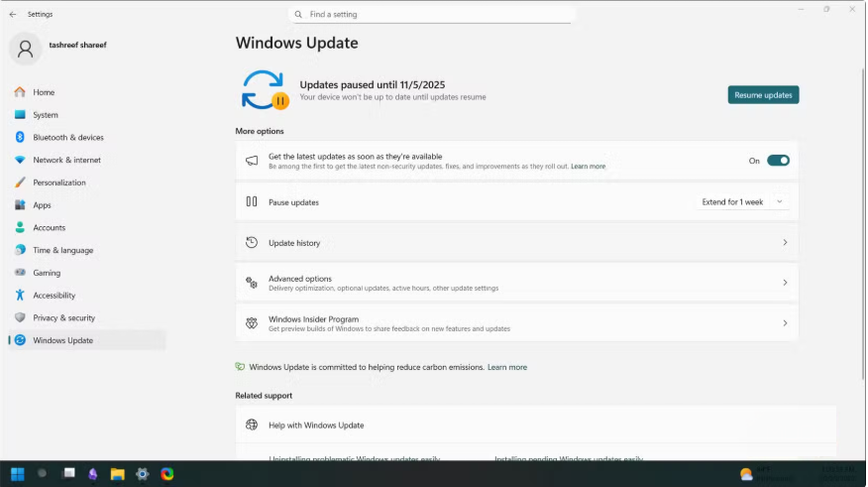Click the back arrow in Settings header
Image resolution: width=868 pixels, height=487 pixels.
click(13, 15)
